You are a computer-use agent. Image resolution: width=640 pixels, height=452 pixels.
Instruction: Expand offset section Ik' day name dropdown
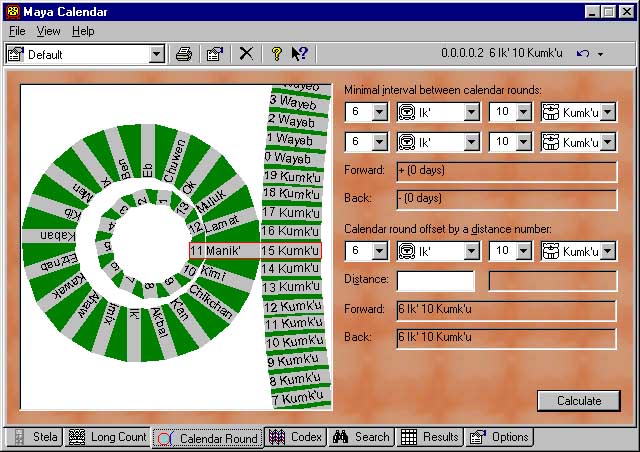[471, 251]
